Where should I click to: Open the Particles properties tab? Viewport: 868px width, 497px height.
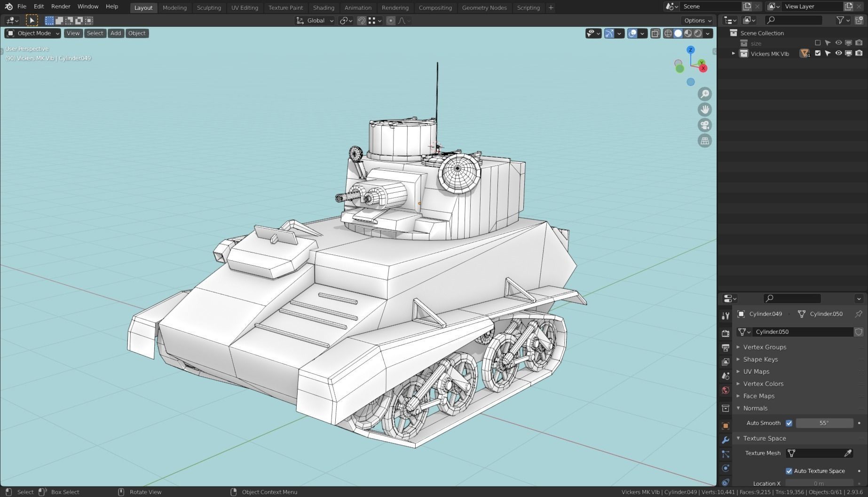click(726, 454)
